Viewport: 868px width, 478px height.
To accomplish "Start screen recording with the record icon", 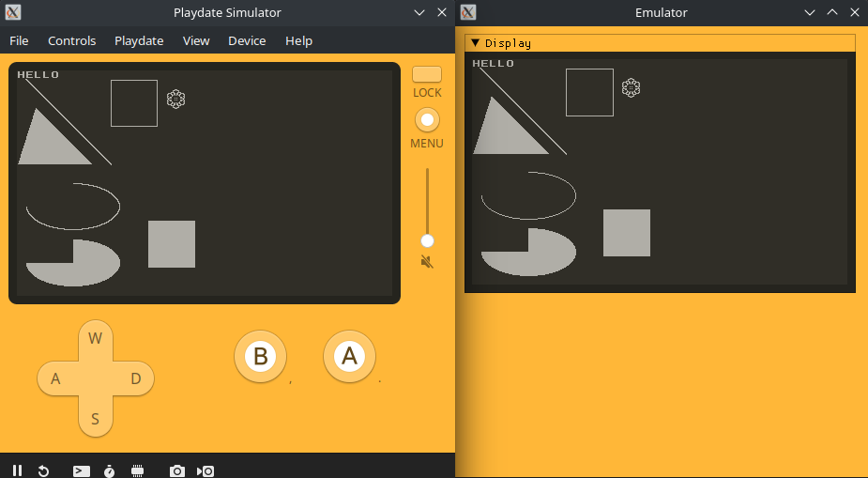I will [206, 470].
